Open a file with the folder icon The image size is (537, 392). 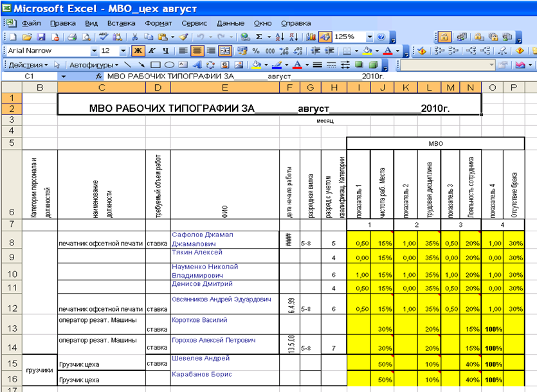[x=27, y=37]
